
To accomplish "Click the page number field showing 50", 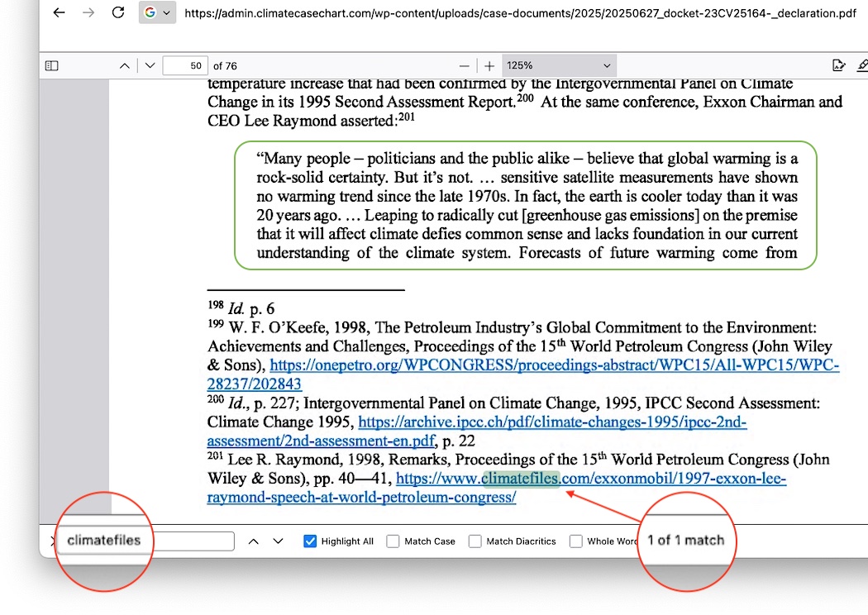I will click(185, 66).
